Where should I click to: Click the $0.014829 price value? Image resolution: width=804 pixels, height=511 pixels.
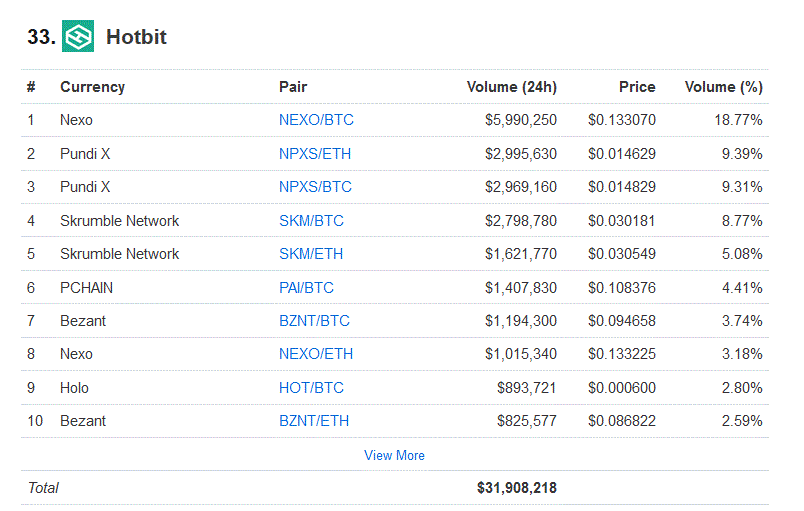622,187
